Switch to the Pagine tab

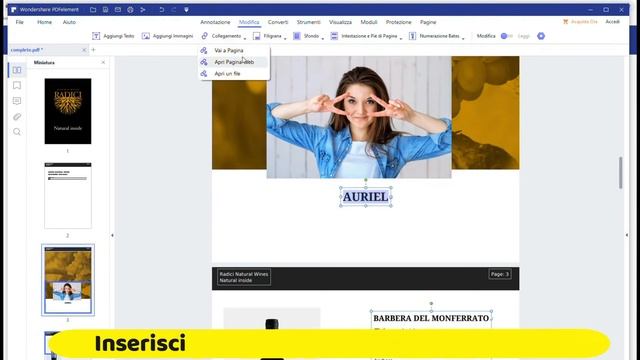(x=428, y=22)
